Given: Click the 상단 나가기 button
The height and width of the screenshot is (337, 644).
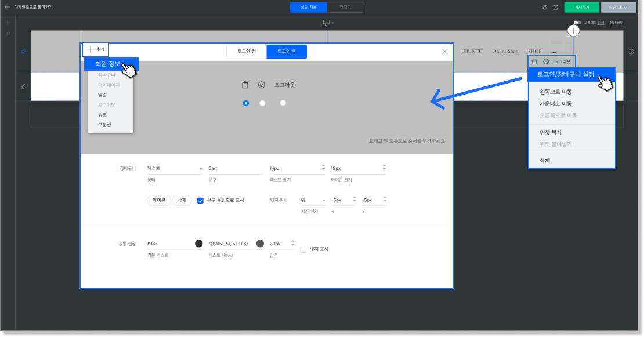Looking at the screenshot, I should tap(618, 8).
